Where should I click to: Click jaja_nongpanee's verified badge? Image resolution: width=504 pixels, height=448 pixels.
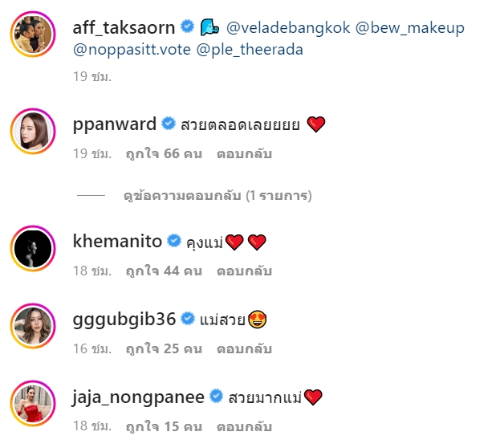217,397
